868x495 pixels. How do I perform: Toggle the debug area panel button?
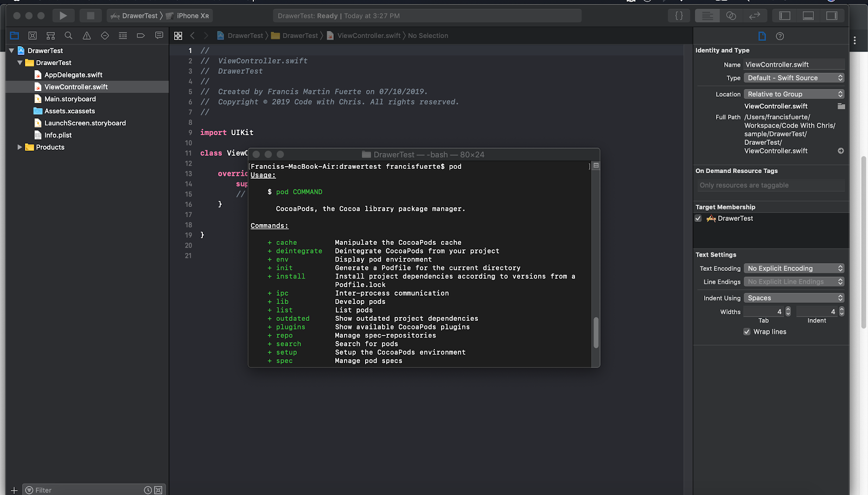coord(808,16)
